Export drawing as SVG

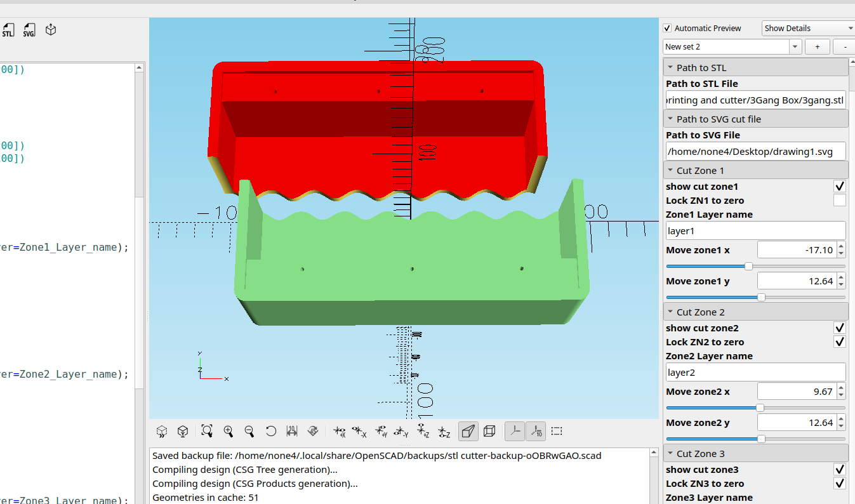click(29, 29)
